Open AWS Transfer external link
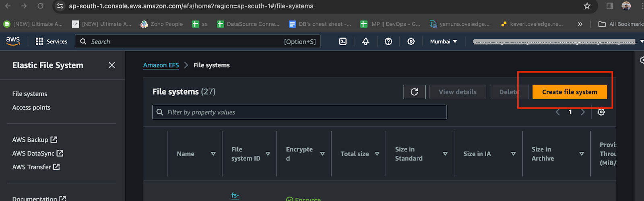 pyautogui.click(x=36, y=167)
